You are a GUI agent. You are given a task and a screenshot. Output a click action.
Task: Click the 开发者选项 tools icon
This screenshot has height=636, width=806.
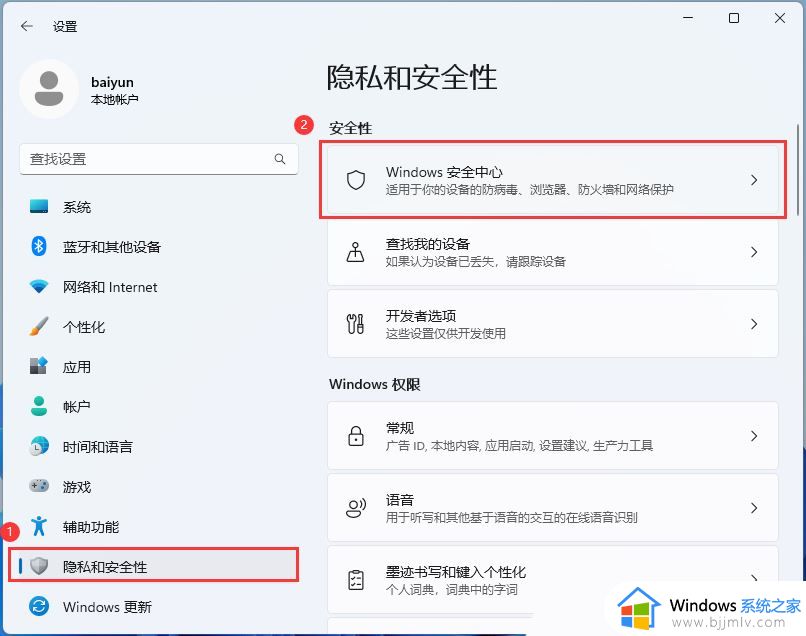click(356, 324)
